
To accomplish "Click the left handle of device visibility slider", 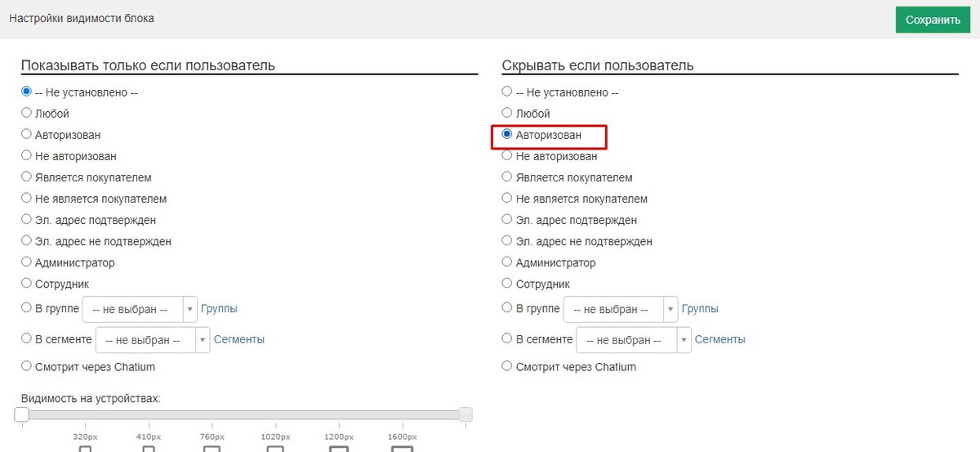I will pos(22,414).
